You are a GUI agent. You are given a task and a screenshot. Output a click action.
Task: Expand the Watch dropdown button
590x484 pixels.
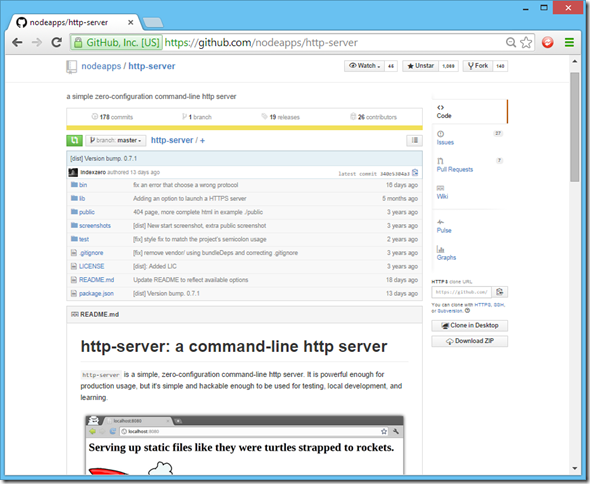tap(364, 66)
